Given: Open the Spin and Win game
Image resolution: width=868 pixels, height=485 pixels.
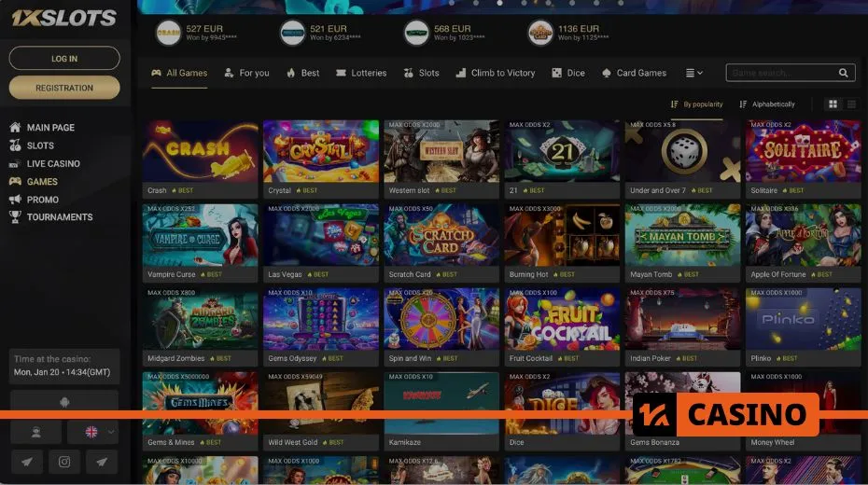Looking at the screenshot, I should pyautogui.click(x=441, y=326).
